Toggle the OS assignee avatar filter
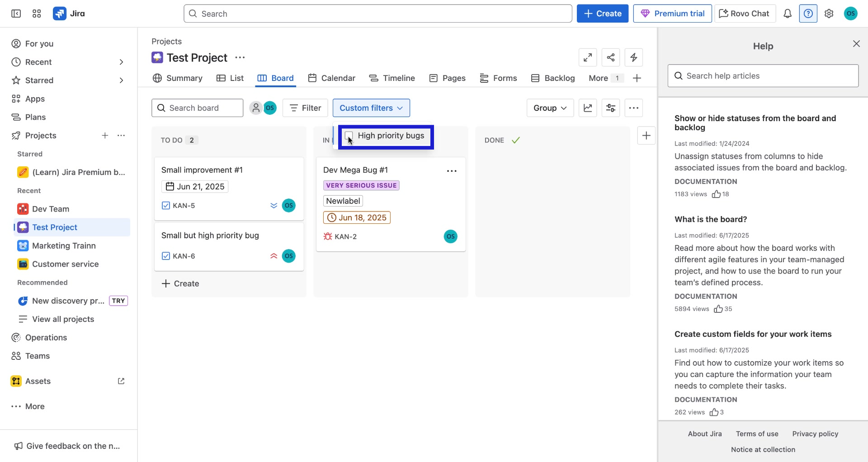The height and width of the screenshot is (462, 868). coord(270,108)
